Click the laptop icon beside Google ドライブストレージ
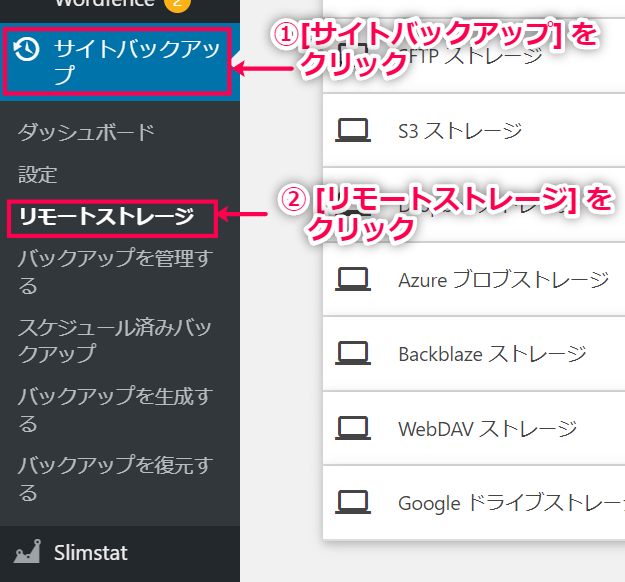Image resolution: width=625 pixels, height=582 pixels. click(353, 502)
